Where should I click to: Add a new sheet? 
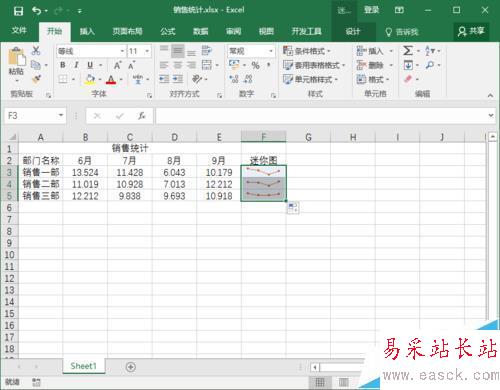tap(131, 367)
